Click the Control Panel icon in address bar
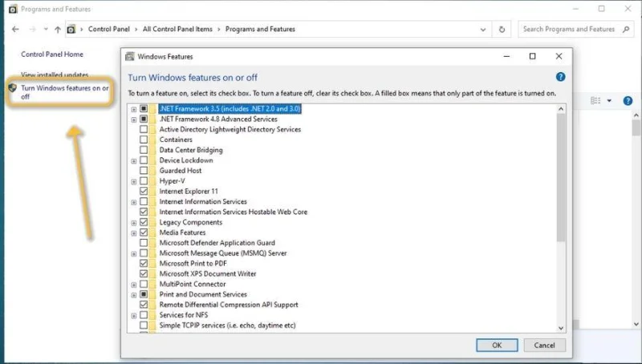 [71, 30]
